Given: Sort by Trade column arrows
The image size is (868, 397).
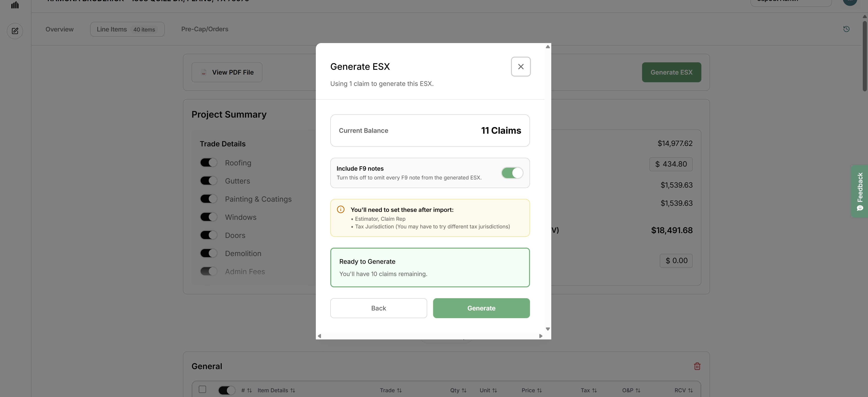Looking at the screenshot, I should point(399,390).
